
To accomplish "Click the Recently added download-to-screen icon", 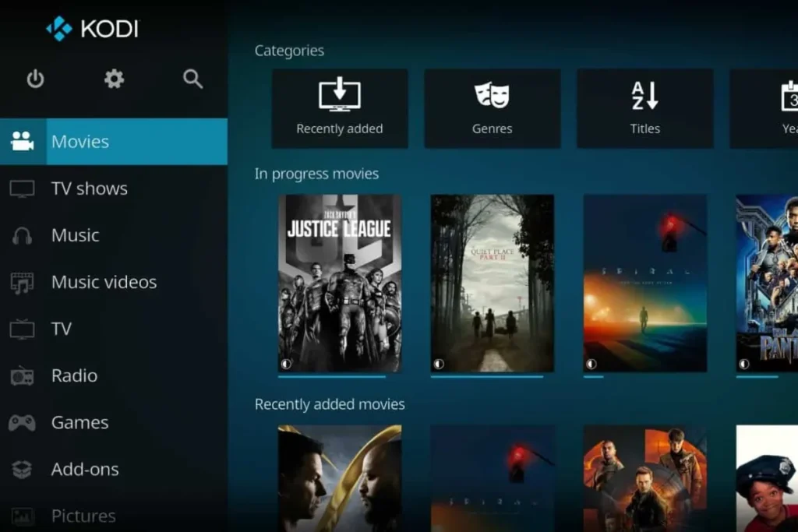I will 340,94.
